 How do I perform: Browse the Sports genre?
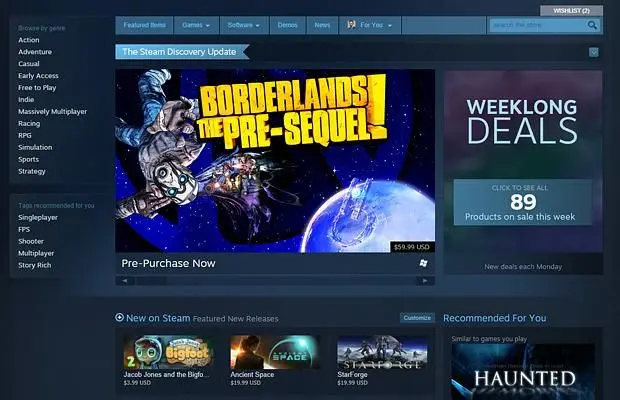click(x=28, y=159)
